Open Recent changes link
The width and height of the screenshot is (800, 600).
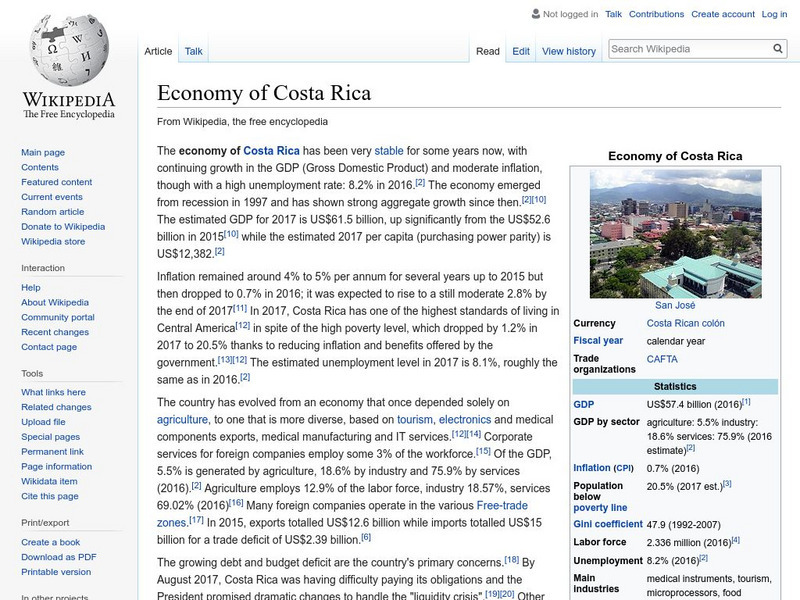pyautogui.click(x=55, y=332)
